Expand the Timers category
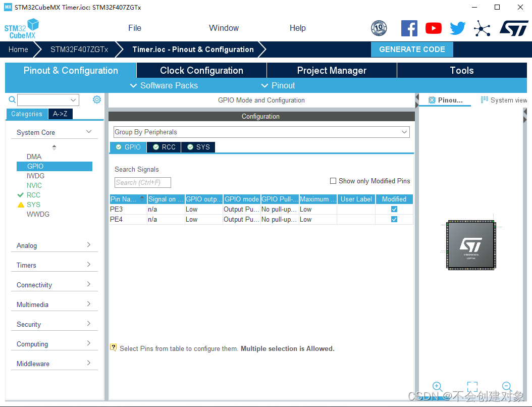 click(x=55, y=265)
